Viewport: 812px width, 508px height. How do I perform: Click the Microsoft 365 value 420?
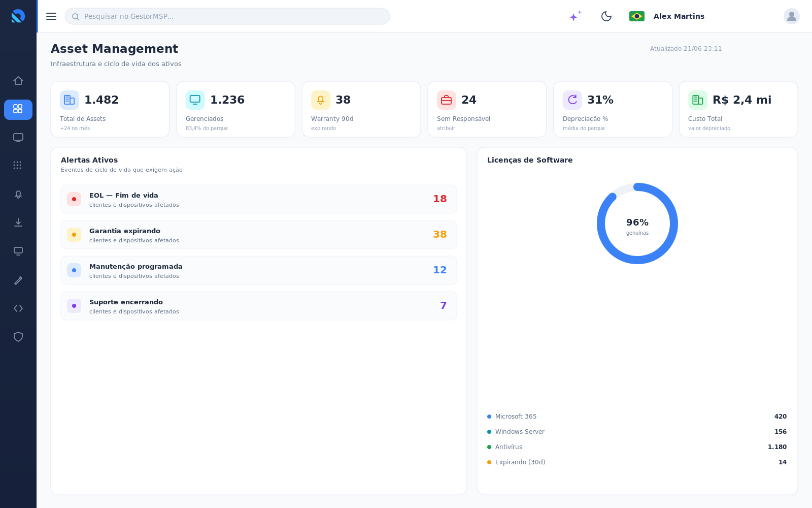[781, 417]
